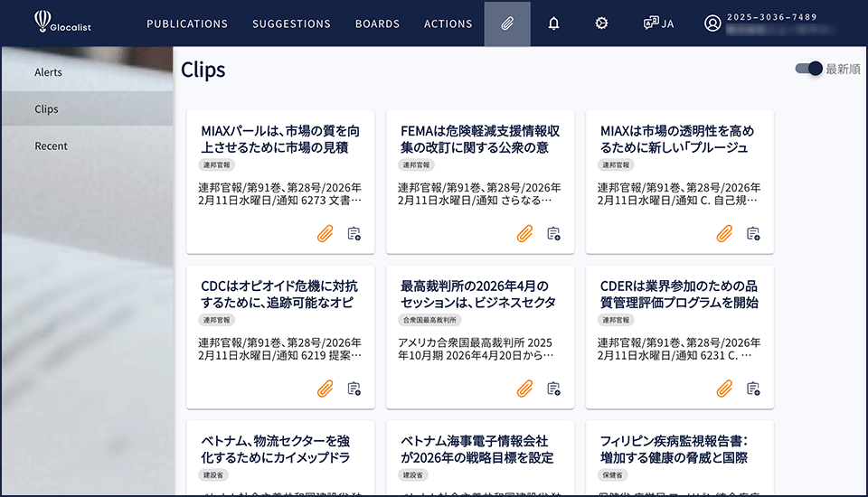Click the 連邦官報 tag on CDC card
The image size is (868, 497).
216,320
